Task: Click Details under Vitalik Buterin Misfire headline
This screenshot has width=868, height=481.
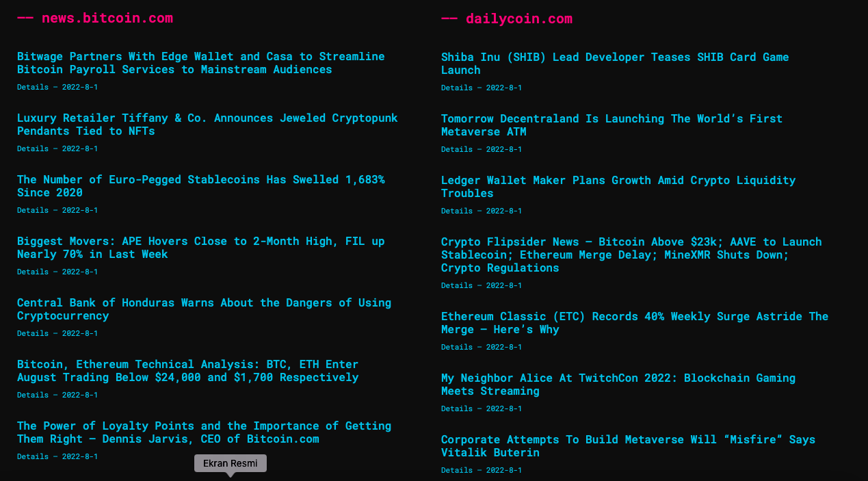Action: pos(457,471)
